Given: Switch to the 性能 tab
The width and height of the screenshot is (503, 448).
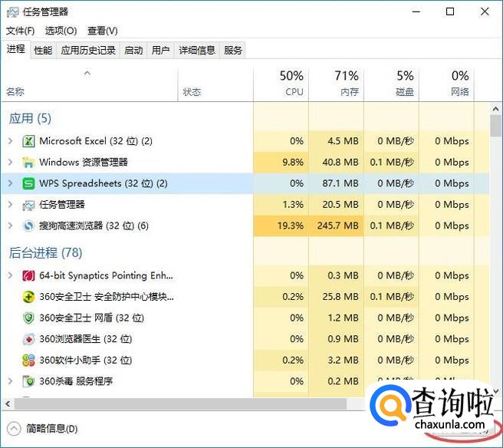Looking at the screenshot, I should click(43, 51).
